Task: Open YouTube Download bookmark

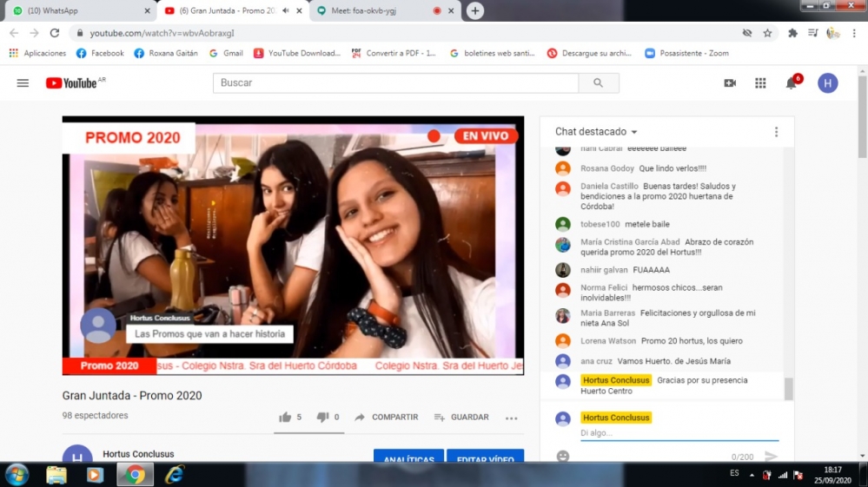Action: point(296,53)
